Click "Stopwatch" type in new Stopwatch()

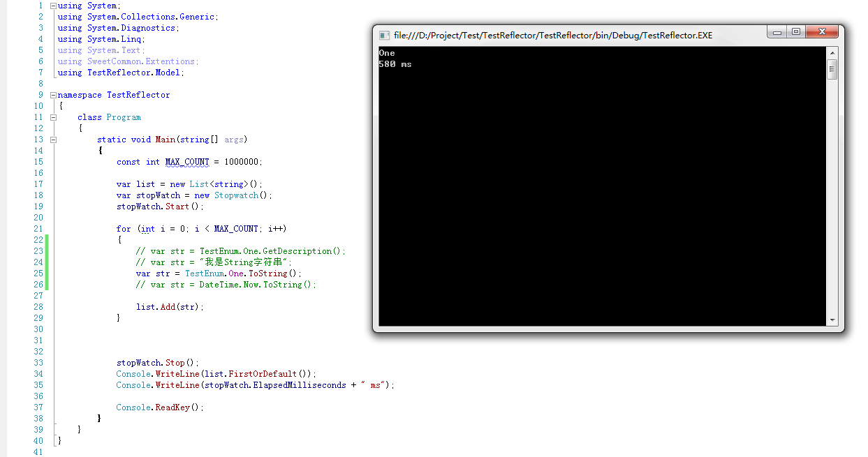tap(236, 195)
